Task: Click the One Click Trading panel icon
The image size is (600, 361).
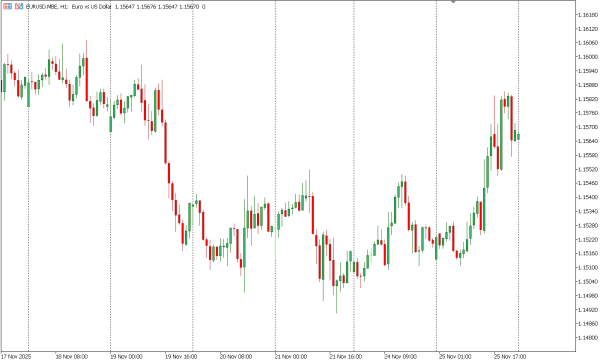Action: click(x=7, y=7)
